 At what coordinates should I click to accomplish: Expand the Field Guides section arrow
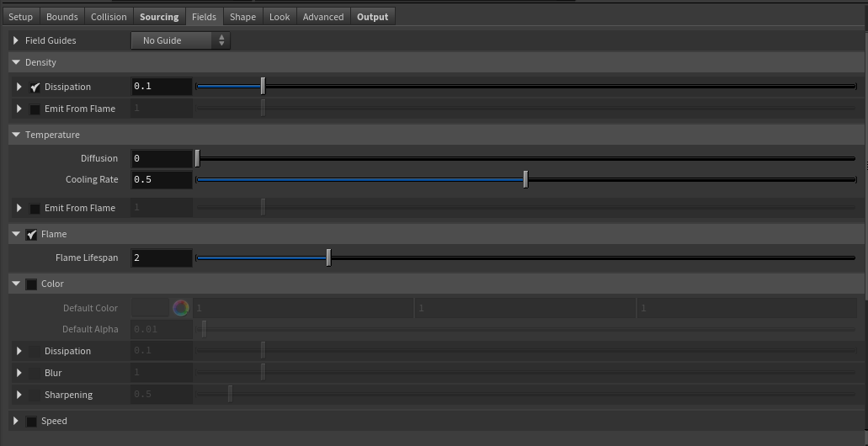(16, 40)
